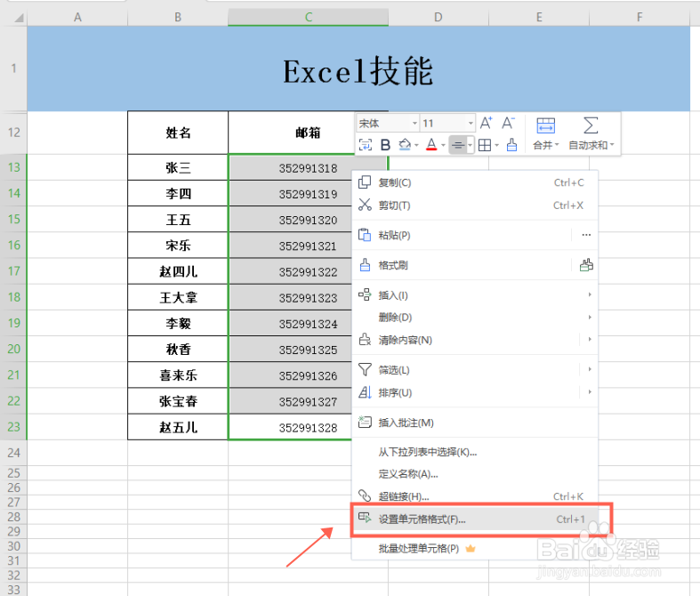Expand the borders dropdown arrow
Image resolution: width=700 pixels, height=596 pixels.
496,145
